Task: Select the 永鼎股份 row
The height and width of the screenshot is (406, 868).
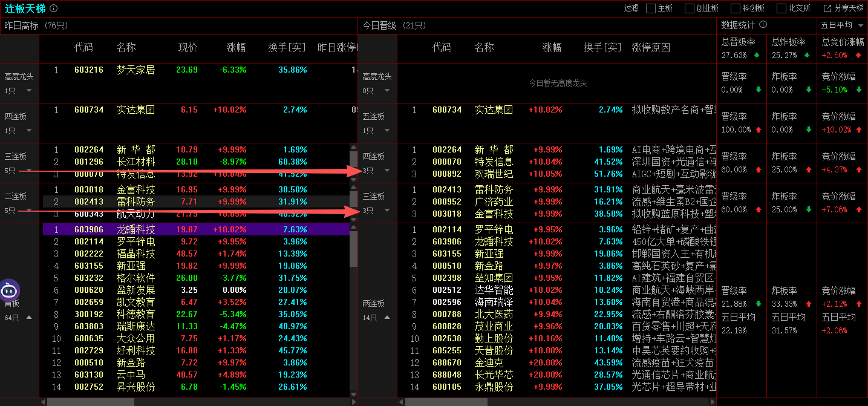Action: (557, 387)
